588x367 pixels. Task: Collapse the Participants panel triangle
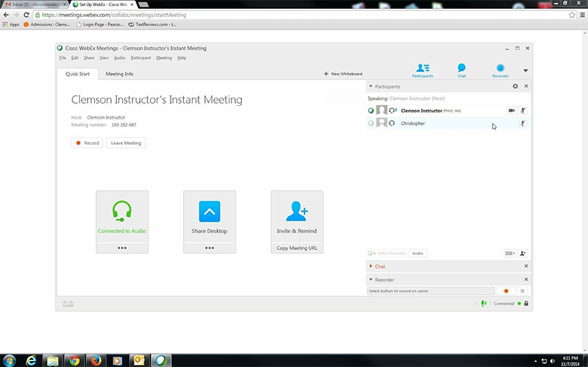tap(371, 86)
